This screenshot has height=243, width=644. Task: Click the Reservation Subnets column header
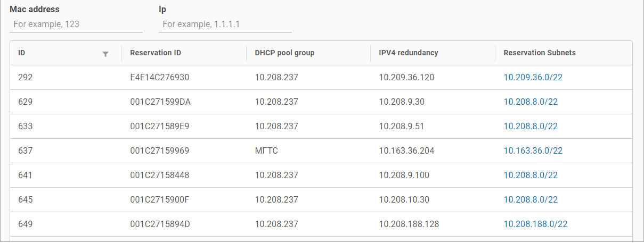[540, 53]
